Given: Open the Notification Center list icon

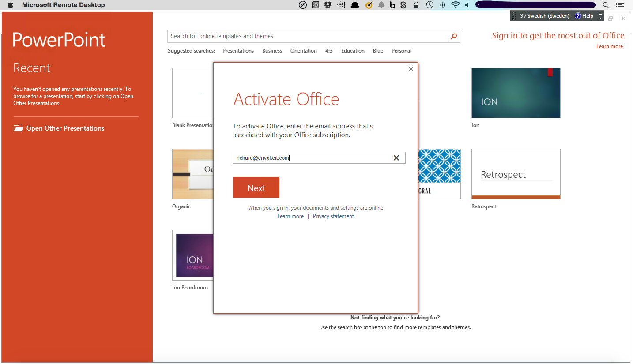Looking at the screenshot, I should coord(619,5).
